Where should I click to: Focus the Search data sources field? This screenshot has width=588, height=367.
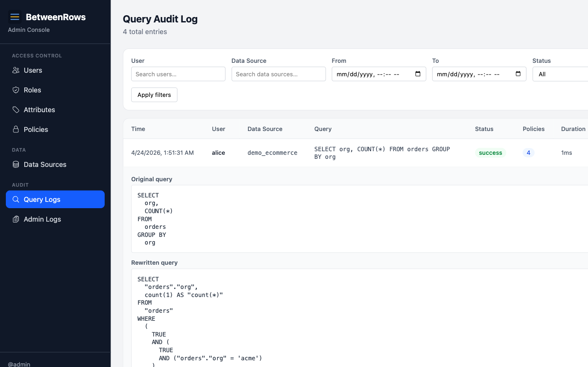(x=279, y=74)
